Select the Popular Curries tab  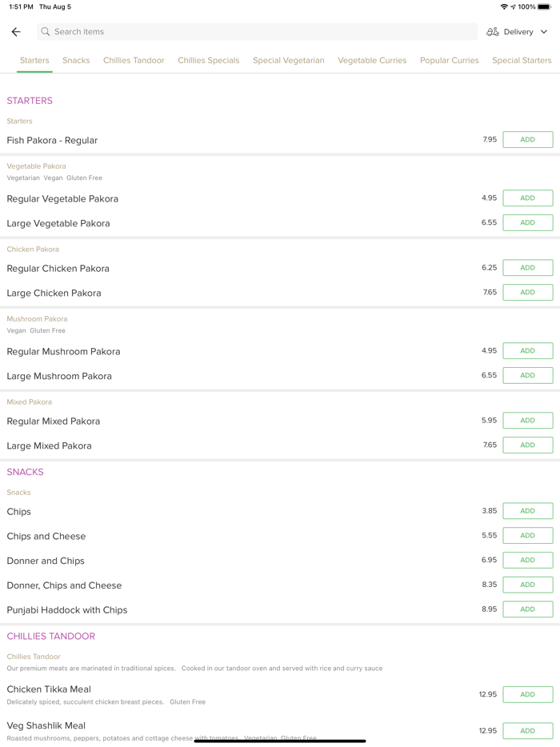pyautogui.click(x=450, y=61)
